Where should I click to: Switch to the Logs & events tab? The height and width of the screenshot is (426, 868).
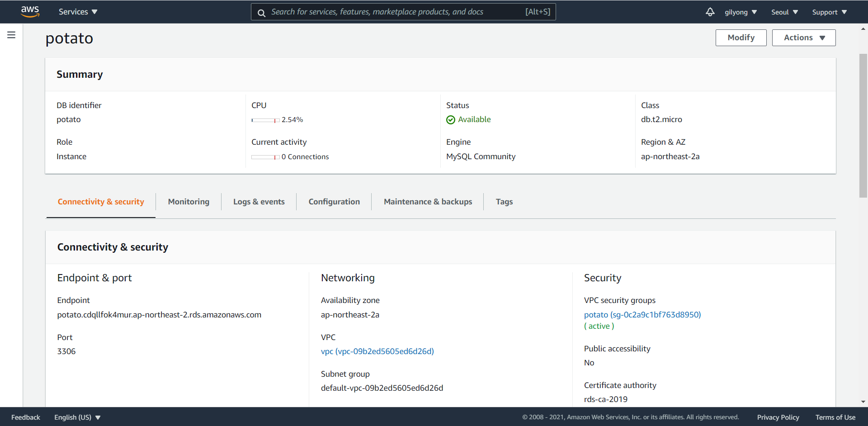click(x=259, y=202)
